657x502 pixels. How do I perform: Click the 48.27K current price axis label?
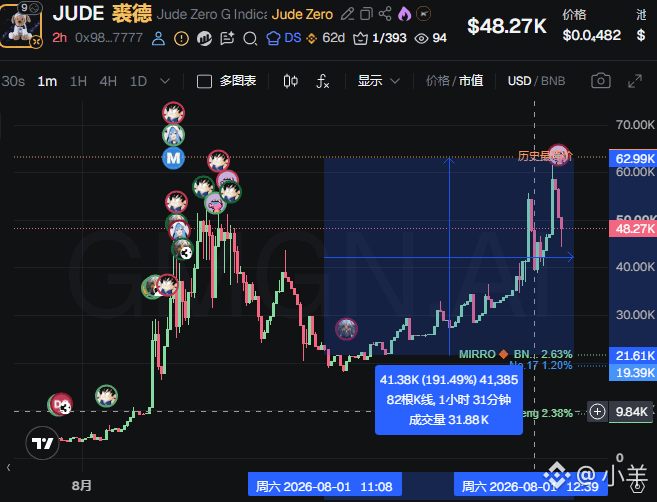(x=634, y=229)
